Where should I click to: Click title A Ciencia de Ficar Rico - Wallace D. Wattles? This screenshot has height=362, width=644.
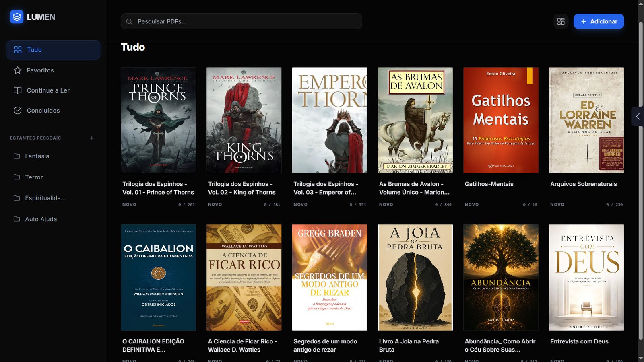click(x=243, y=346)
